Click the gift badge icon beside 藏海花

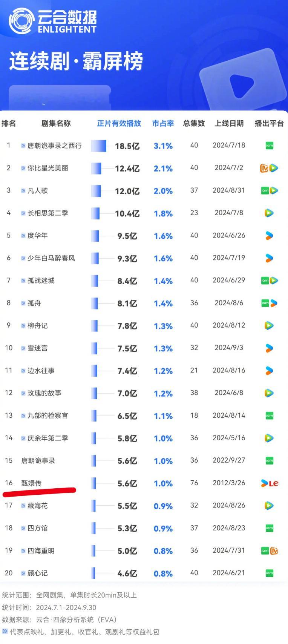(23, 506)
